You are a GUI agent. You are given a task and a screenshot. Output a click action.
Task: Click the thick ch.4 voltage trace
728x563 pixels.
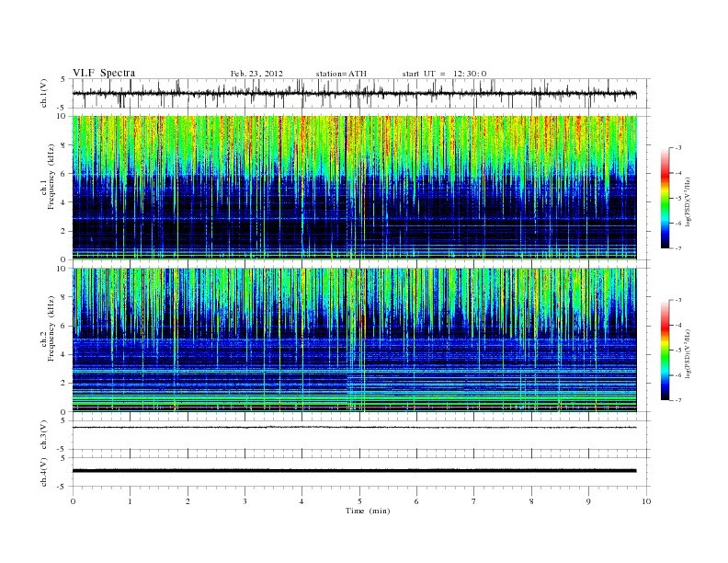(354, 471)
